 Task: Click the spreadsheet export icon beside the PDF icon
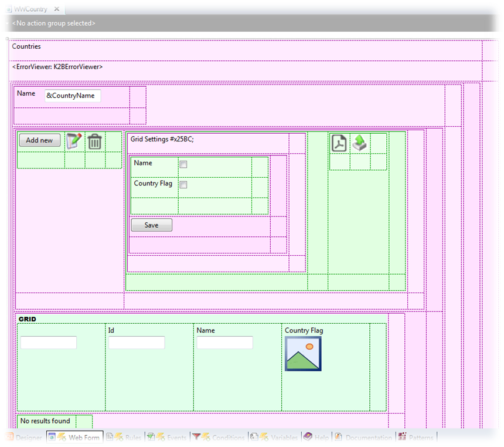[x=359, y=143]
